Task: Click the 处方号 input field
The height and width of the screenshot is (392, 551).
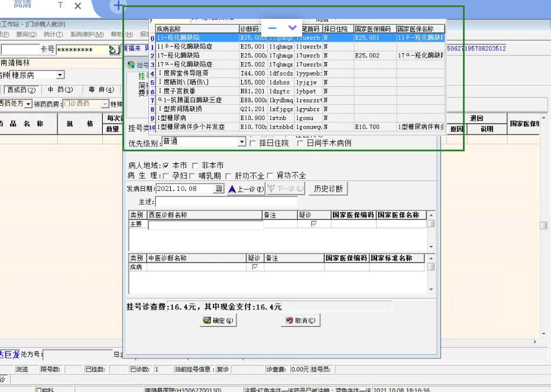Action: coord(77,354)
